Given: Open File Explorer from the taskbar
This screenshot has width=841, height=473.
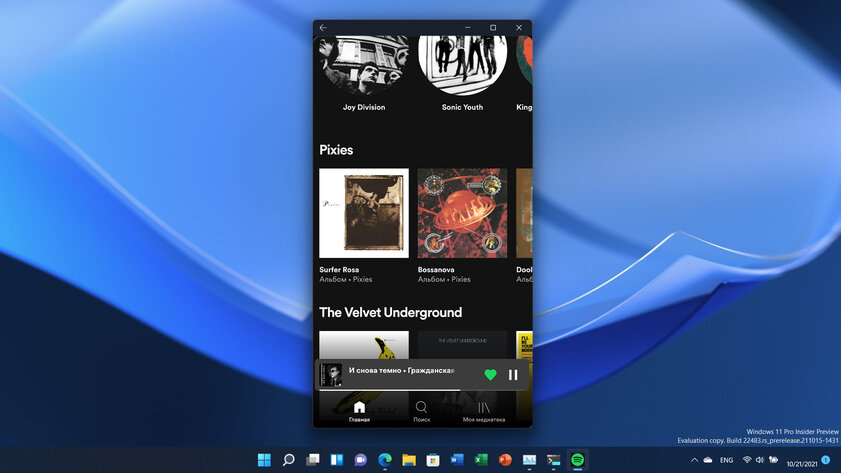Looking at the screenshot, I should [409, 460].
